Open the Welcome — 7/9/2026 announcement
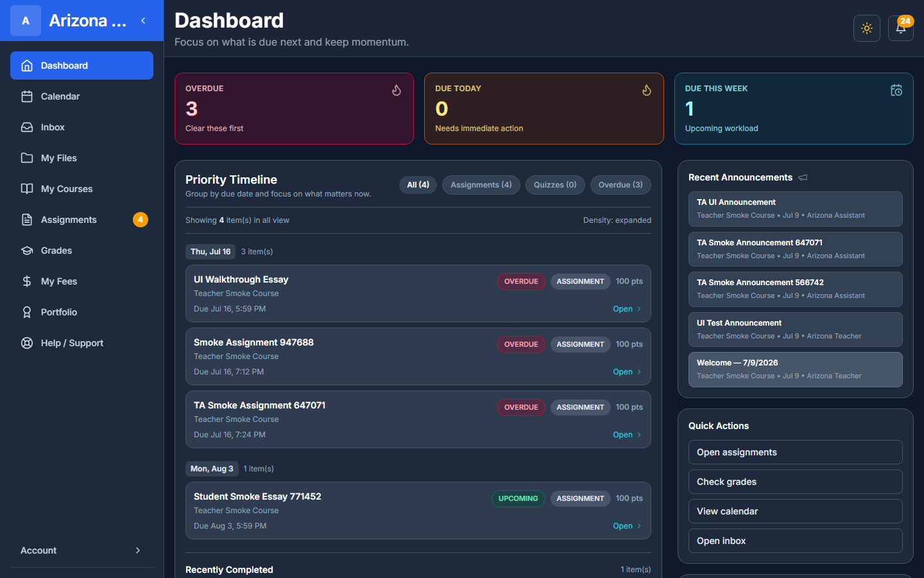The width and height of the screenshot is (924, 578). click(x=796, y=369)
